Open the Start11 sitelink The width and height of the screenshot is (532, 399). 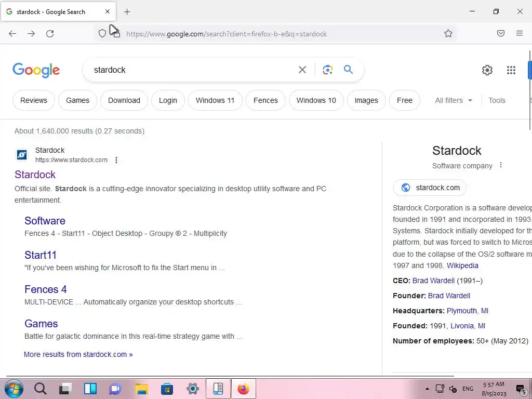[x=41, y=255]
